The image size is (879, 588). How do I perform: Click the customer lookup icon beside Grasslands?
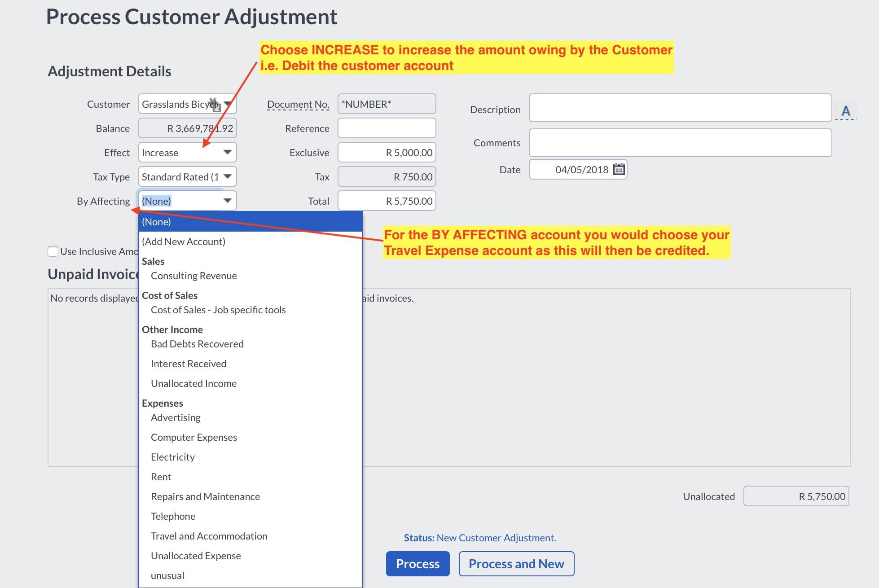coord(215,105)
